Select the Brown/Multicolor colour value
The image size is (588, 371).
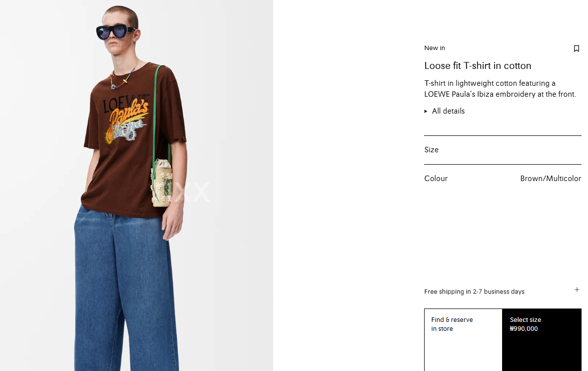point(550,179)
